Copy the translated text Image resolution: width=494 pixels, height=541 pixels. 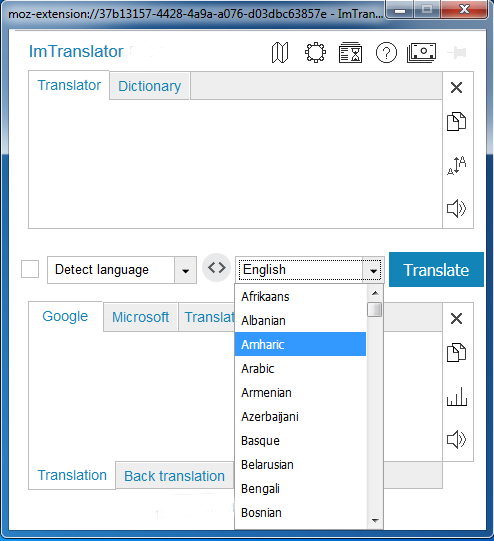point(456,352)
